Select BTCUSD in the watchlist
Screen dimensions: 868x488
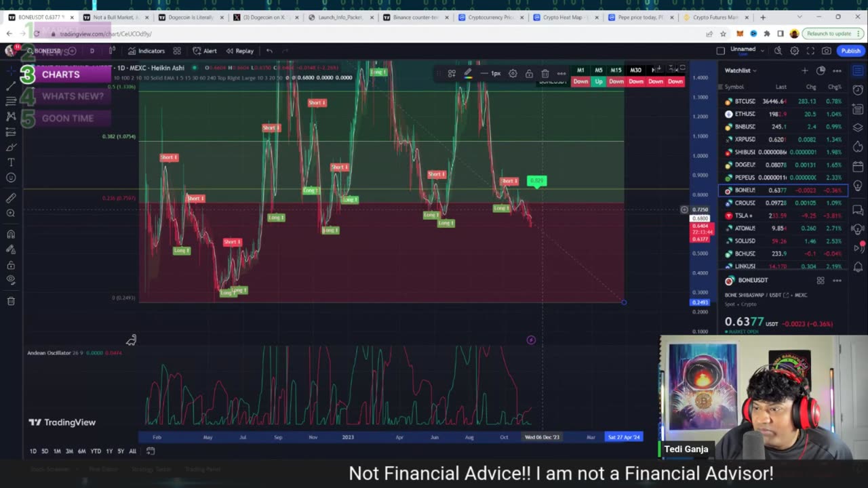pyautogui.click(x=783, y=102)
